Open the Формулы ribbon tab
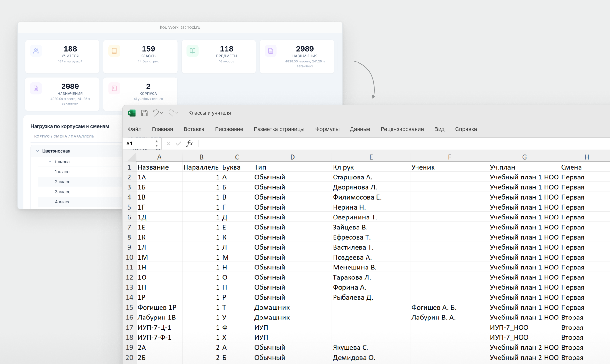The image size is (610, 364). [327, 129]
